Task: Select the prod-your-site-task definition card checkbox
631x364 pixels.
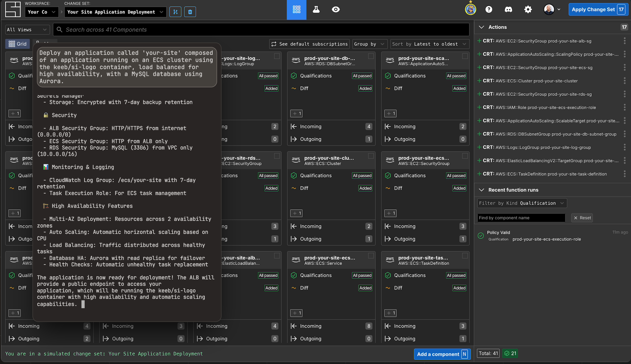Action: (465, 256)
